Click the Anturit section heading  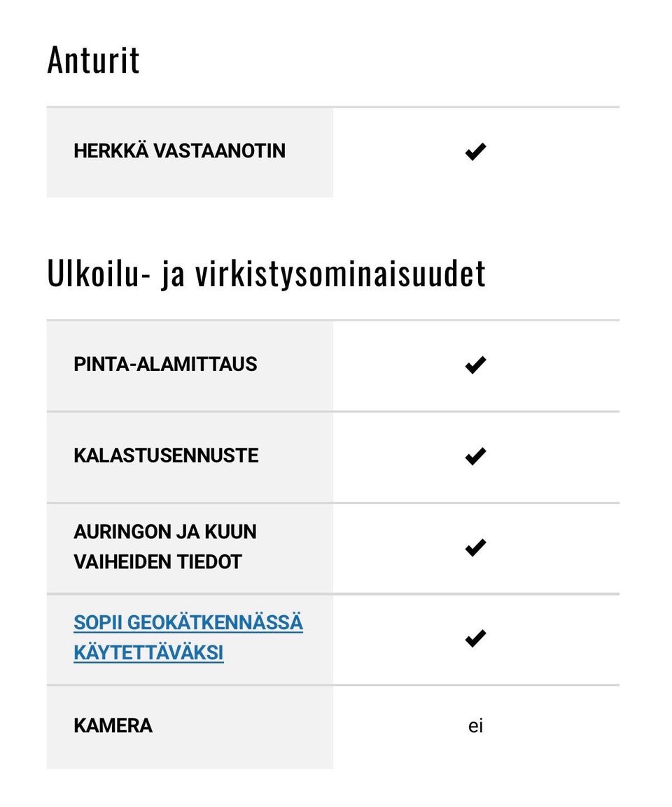93,60
